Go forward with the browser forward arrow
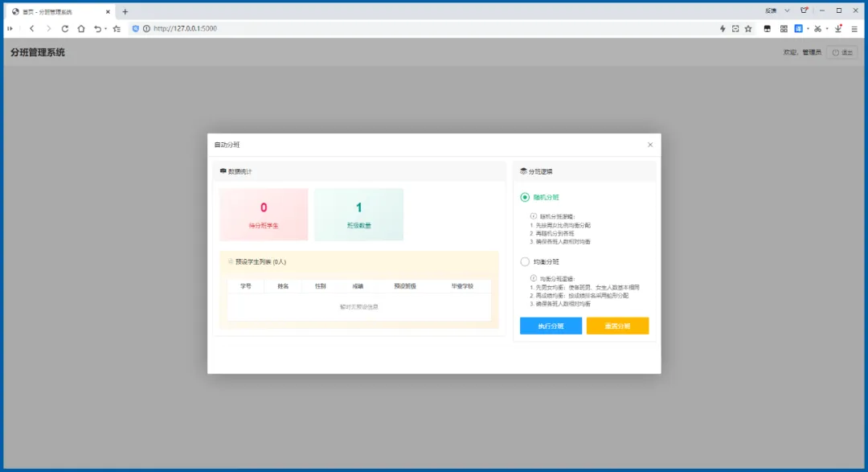This screenshot has height=472, width=868. (x=48, y=28)
